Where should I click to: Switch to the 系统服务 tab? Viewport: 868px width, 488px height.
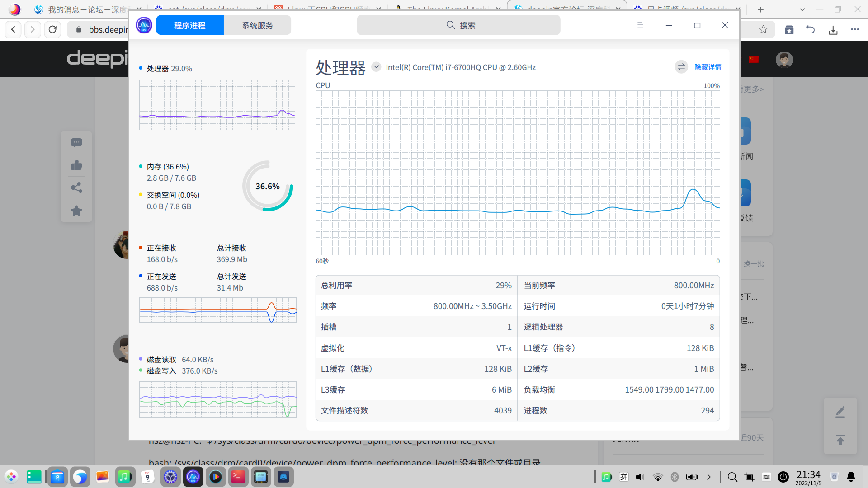(257, 25)
